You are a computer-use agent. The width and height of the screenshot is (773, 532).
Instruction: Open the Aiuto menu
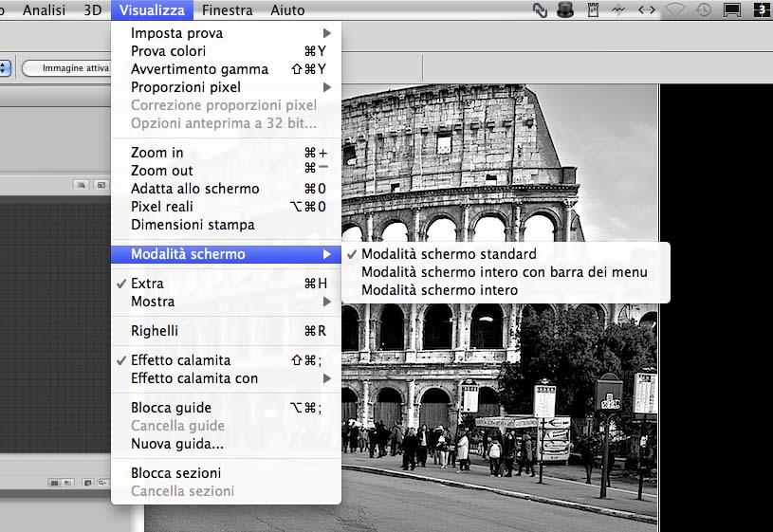[287, 9]
